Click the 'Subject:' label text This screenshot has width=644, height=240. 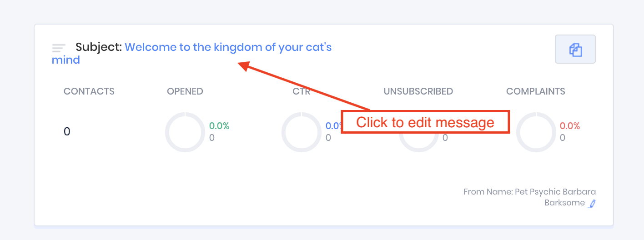pos(99,47)
